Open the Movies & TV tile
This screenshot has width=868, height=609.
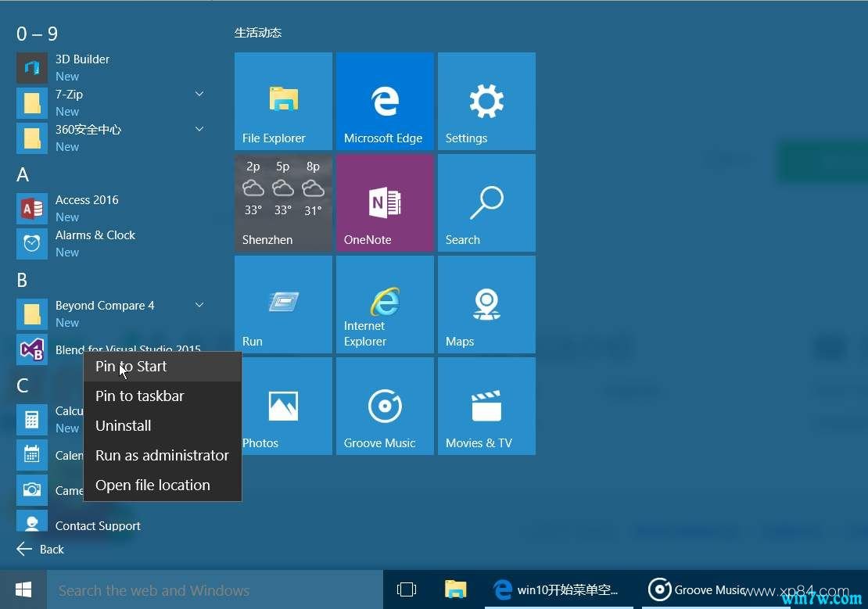pyautogui.click(x=486, y=406)
